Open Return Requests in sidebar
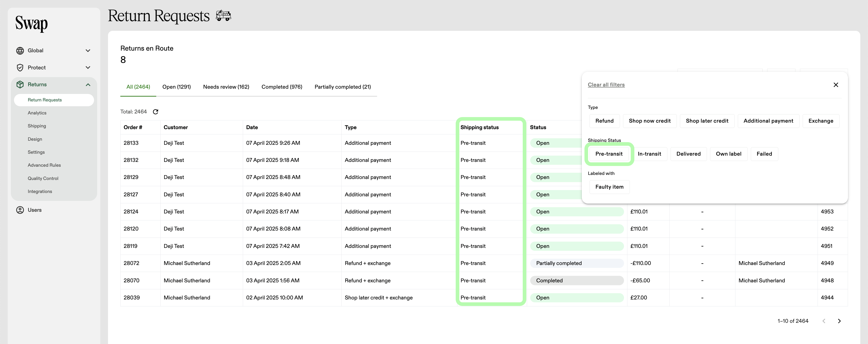Screen dimensions: 868x344 click(x=54, y=100)
